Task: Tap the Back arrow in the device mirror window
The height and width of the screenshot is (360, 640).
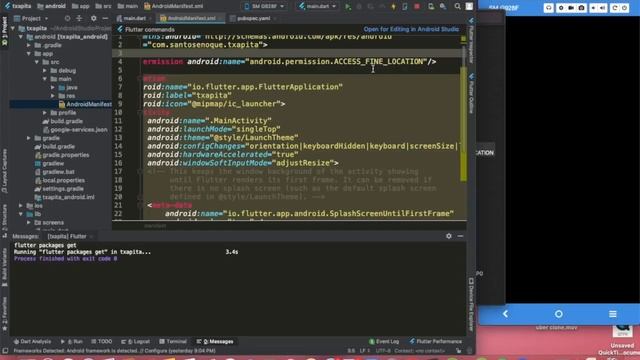Action: point(505,314)
